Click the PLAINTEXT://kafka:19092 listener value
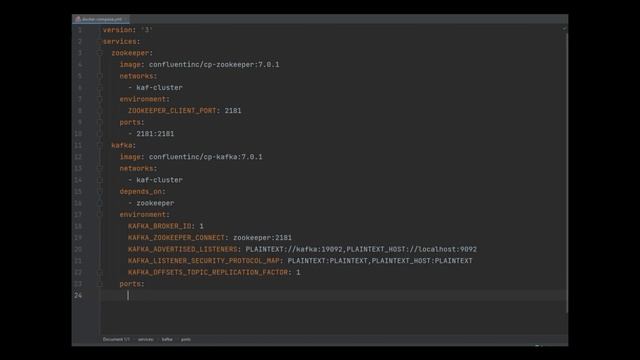Screen dimensions: 640x360 tap(294, 249)
